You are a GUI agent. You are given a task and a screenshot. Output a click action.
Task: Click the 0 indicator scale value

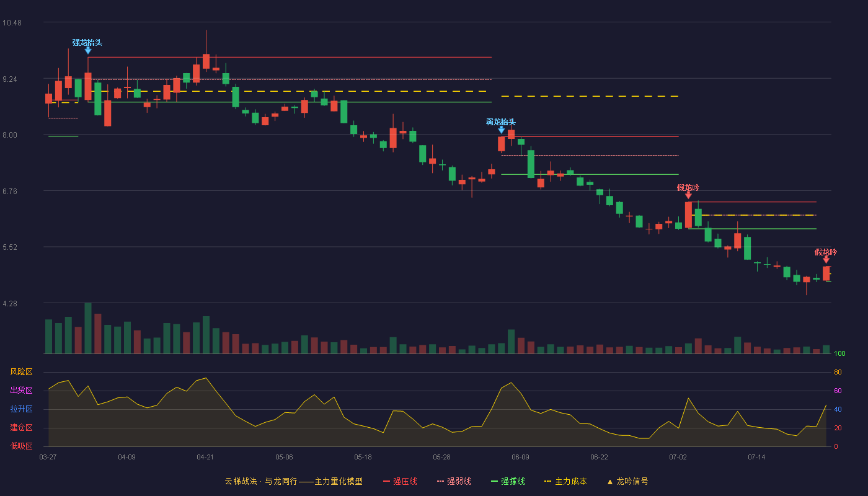836,446
